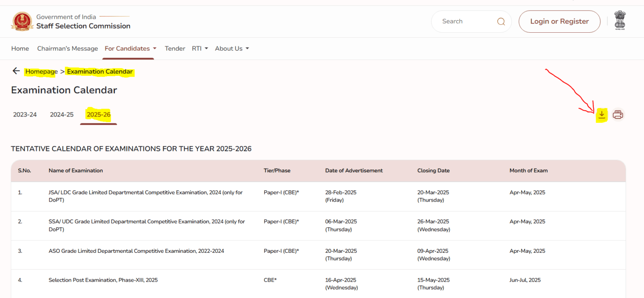Viewport: 644px width, 298px height.
Task: Print the examination calendar
Action: point(618,114)
